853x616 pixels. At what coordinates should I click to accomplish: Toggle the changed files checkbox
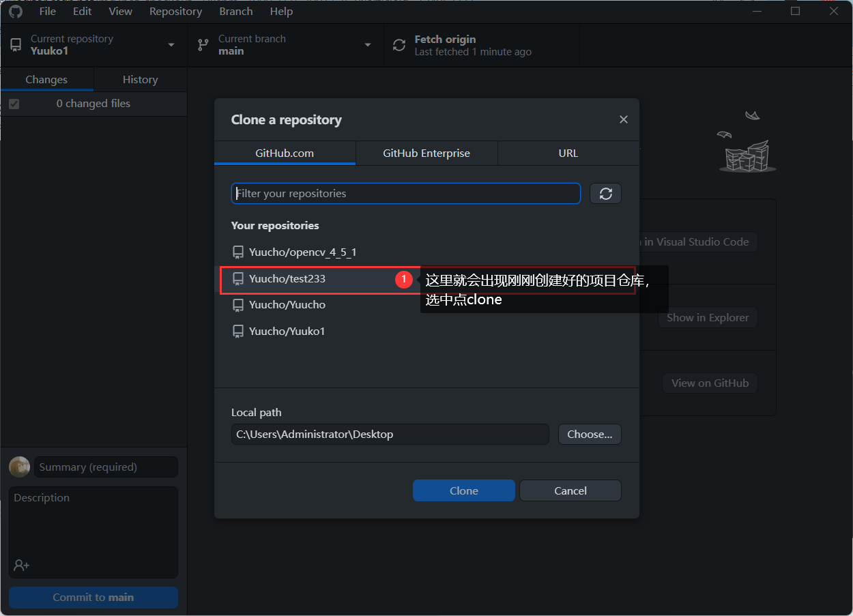[x=14, y=104]
